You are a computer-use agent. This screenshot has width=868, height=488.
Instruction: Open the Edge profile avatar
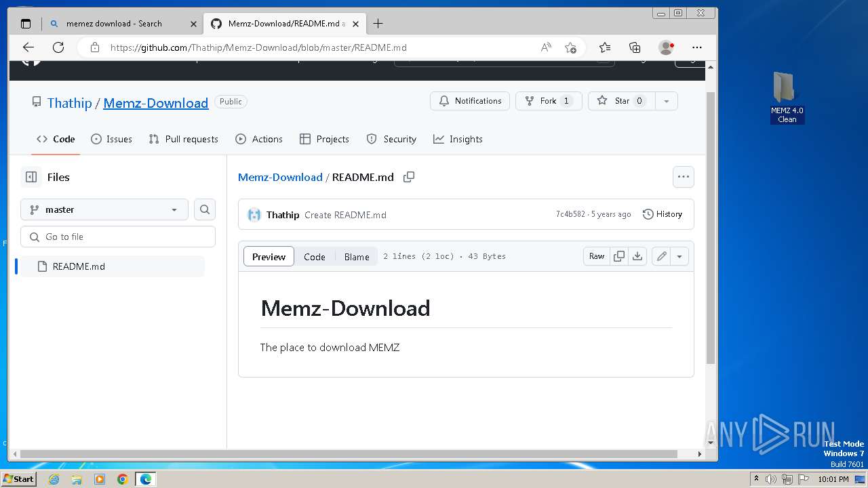[x=666, y=47]
